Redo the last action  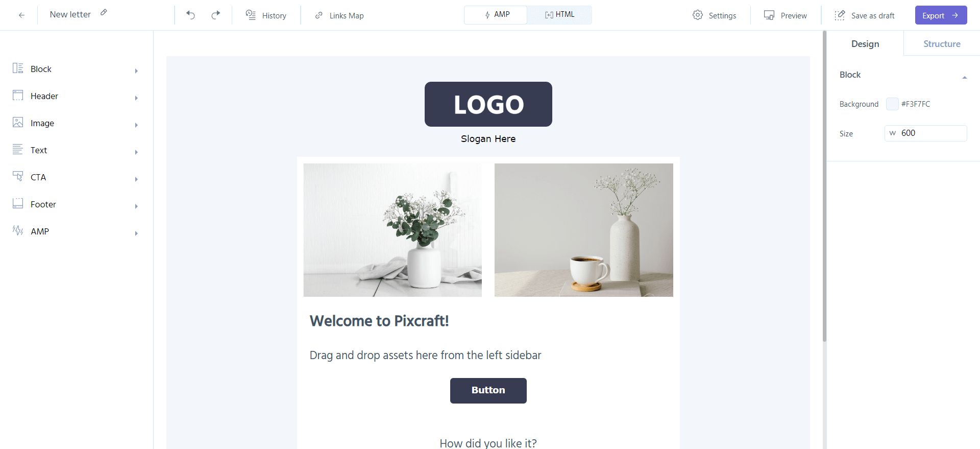coord(216,15)
